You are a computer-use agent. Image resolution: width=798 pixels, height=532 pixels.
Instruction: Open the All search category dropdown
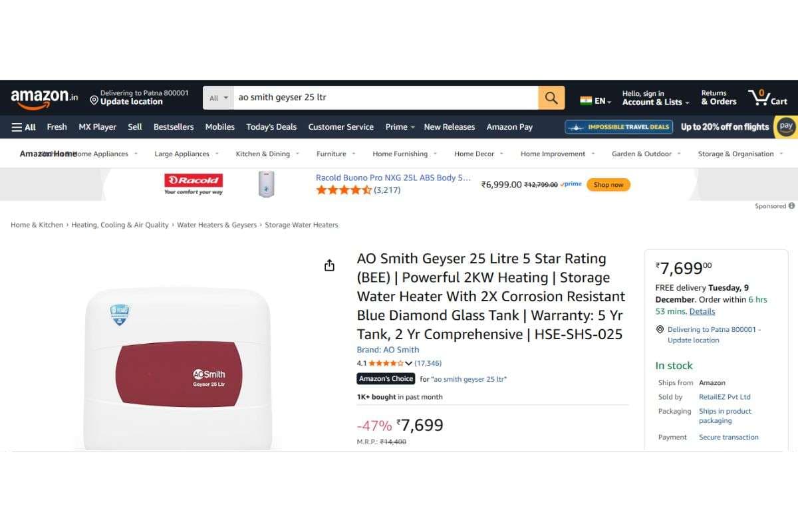[x=218, y=98]
